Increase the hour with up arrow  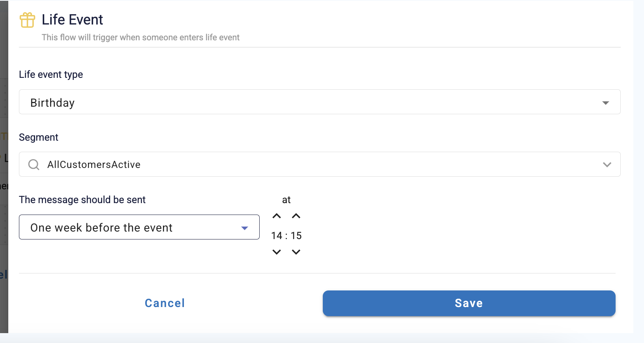277,216
